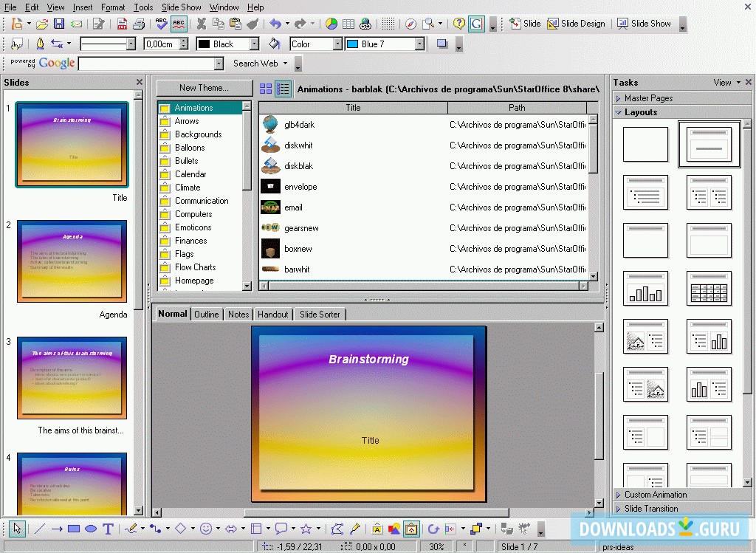
Task: Switch to the Outline tab
Action: pos(207,314)
